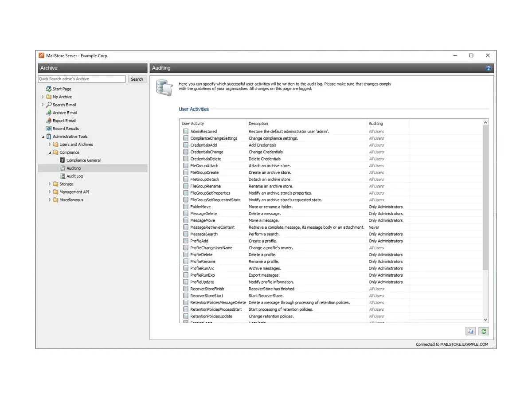Click the Quick Search admin's Archive field
532x399 pixels.
pos(82,79)
